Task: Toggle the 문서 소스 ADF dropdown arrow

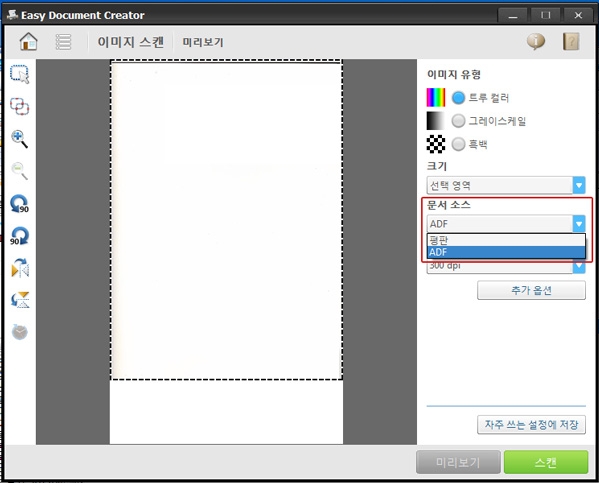Action: point(579,224)
